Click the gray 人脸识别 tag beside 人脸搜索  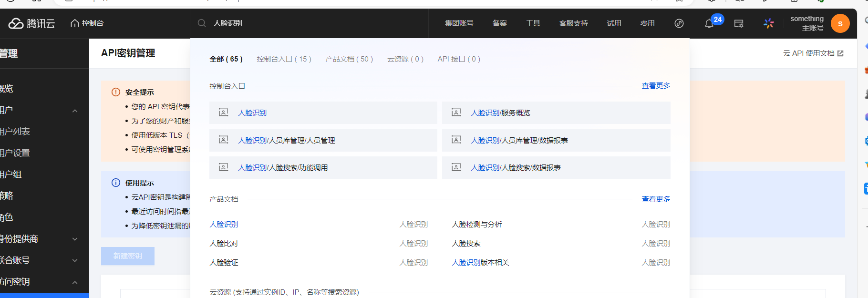pyautogui.click(x=656, y=244)
